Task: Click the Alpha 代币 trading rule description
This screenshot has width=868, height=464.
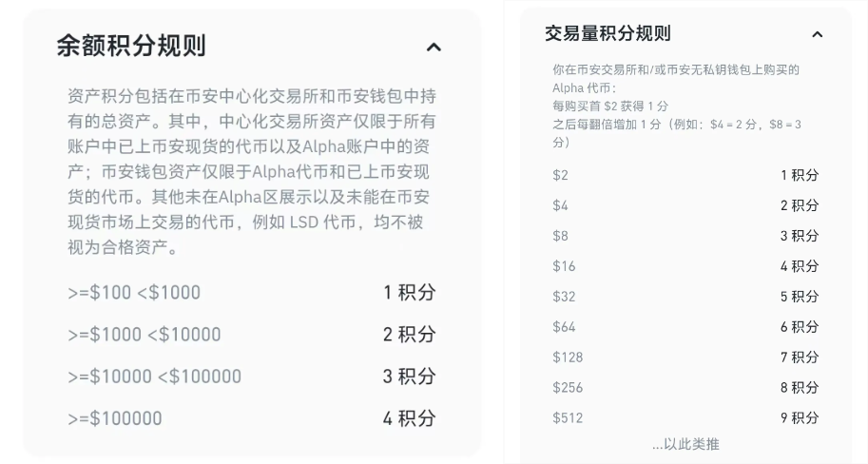Action: [x=676, y=106]
